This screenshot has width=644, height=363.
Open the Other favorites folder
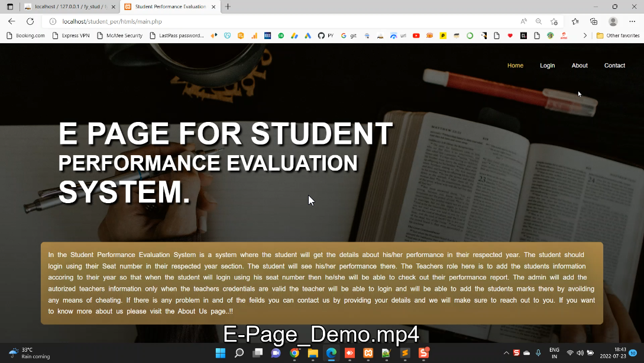tap(618, 36)
